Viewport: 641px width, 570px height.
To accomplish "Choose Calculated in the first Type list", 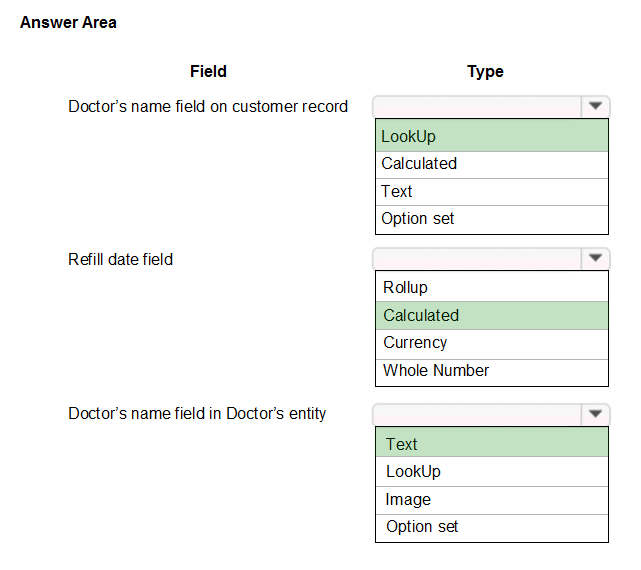I will tap(492, 165).
